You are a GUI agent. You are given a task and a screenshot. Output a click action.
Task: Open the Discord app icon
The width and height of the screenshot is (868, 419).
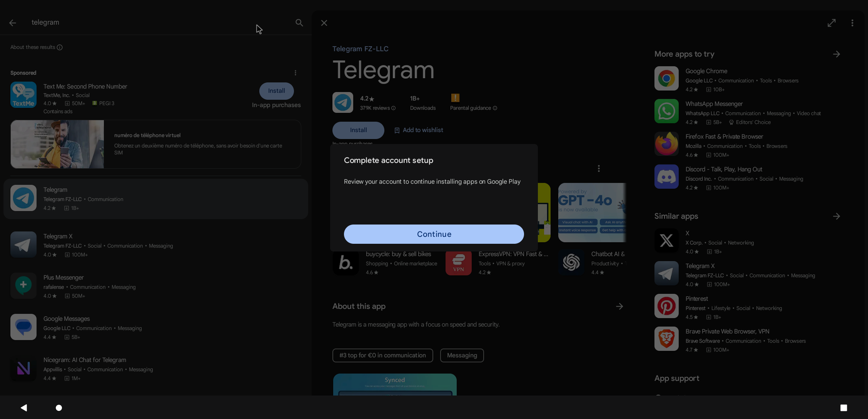666,177
